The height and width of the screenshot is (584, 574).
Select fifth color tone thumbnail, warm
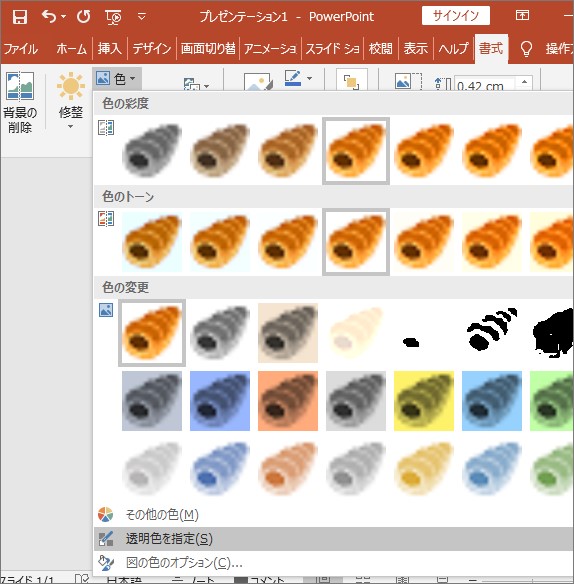pyautogui.click(x=424, y=242)
